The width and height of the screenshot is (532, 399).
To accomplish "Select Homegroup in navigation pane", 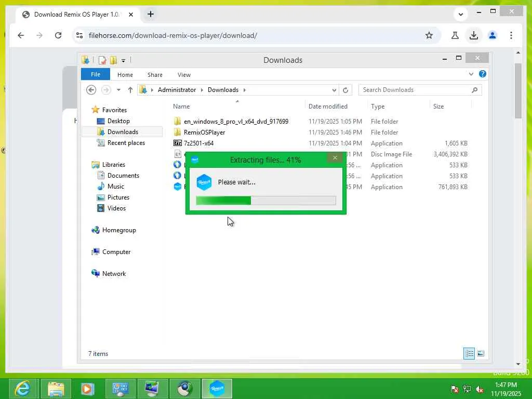I will (119, 230).
